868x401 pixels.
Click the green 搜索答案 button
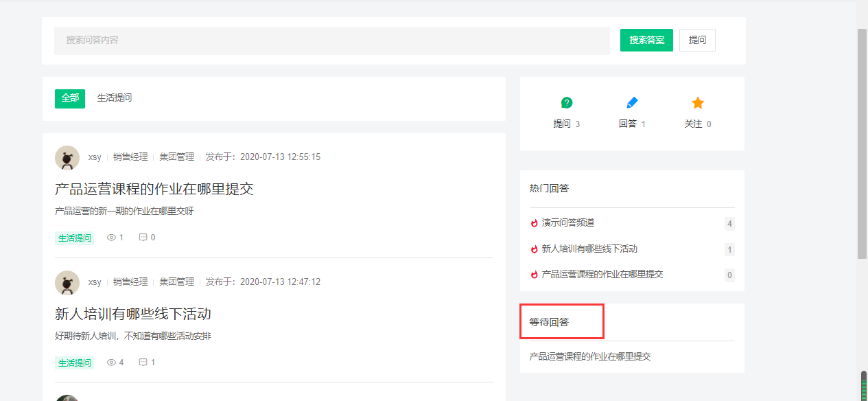click(646, 40)
